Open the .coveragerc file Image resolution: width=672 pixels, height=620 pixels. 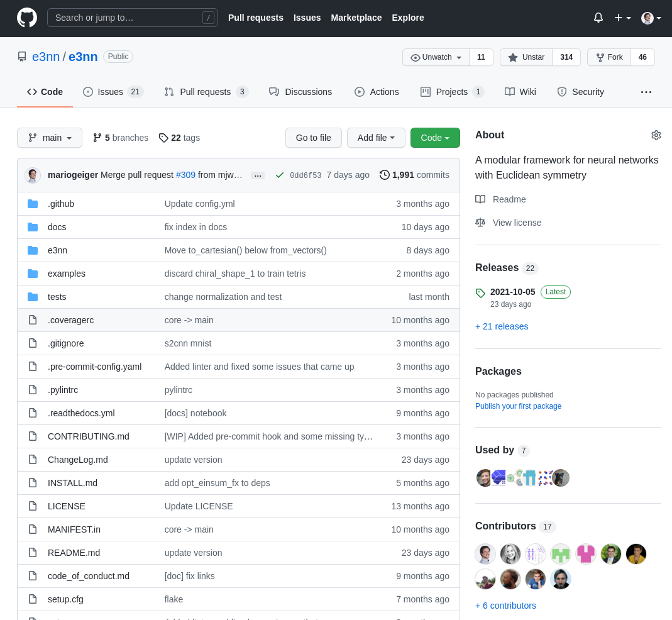click(x=70, y=320)
